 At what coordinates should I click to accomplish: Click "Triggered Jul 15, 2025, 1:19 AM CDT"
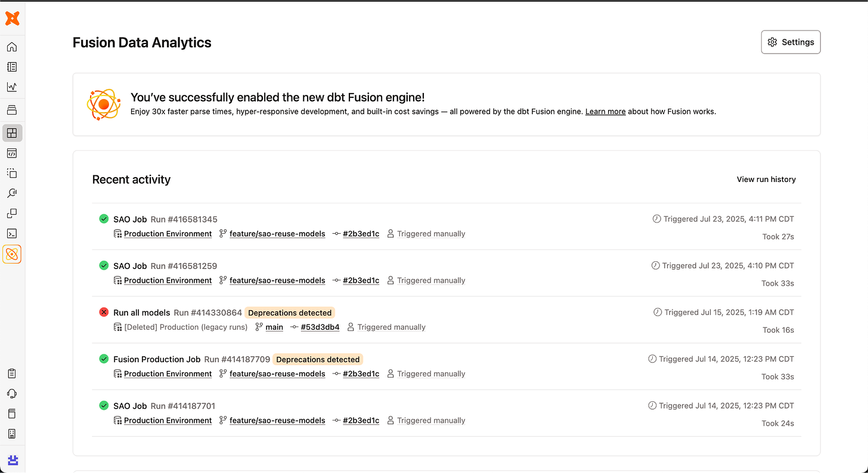pyautogui.click(x=729, y=312)
